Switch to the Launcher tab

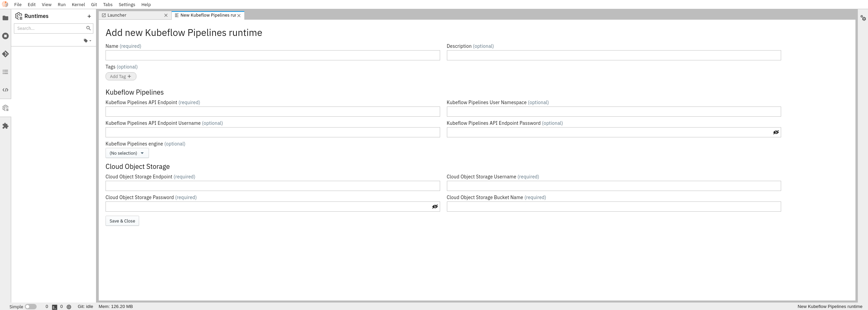[x=135, y=15]
